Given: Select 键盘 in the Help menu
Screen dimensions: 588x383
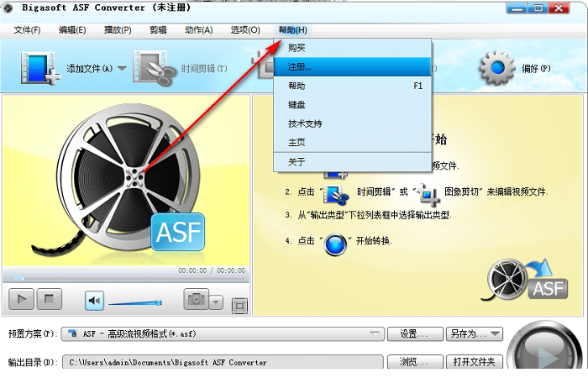Looking at the screenshot, I should [x=353, y=105].
